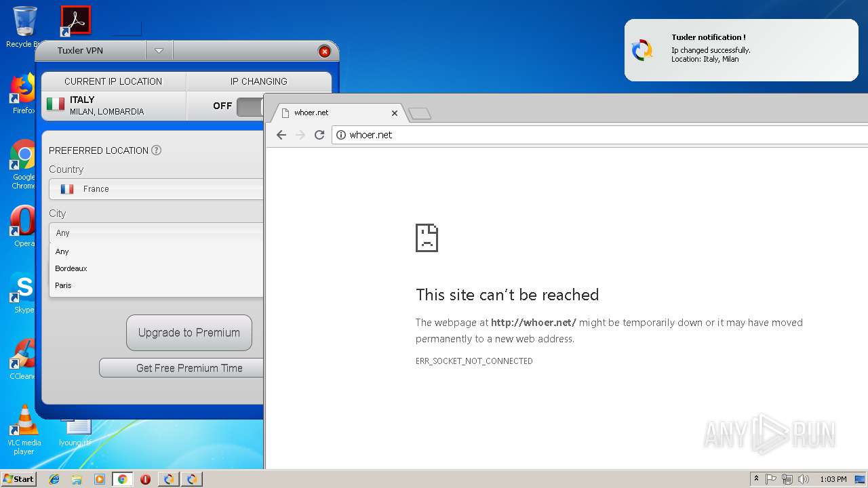Screen dimensions: 868x488
Task: Open VLC media player desktop shortcut
Action: (24, 430)
